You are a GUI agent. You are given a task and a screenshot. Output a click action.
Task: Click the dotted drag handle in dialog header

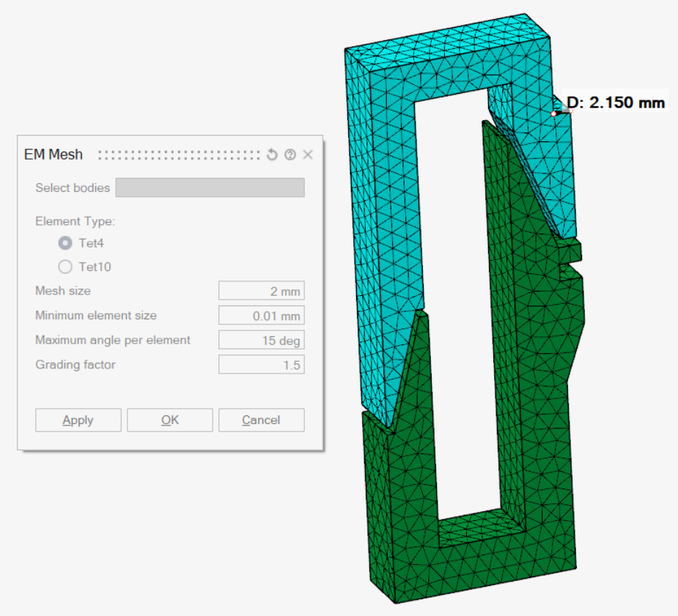click(x=179, y=155)
